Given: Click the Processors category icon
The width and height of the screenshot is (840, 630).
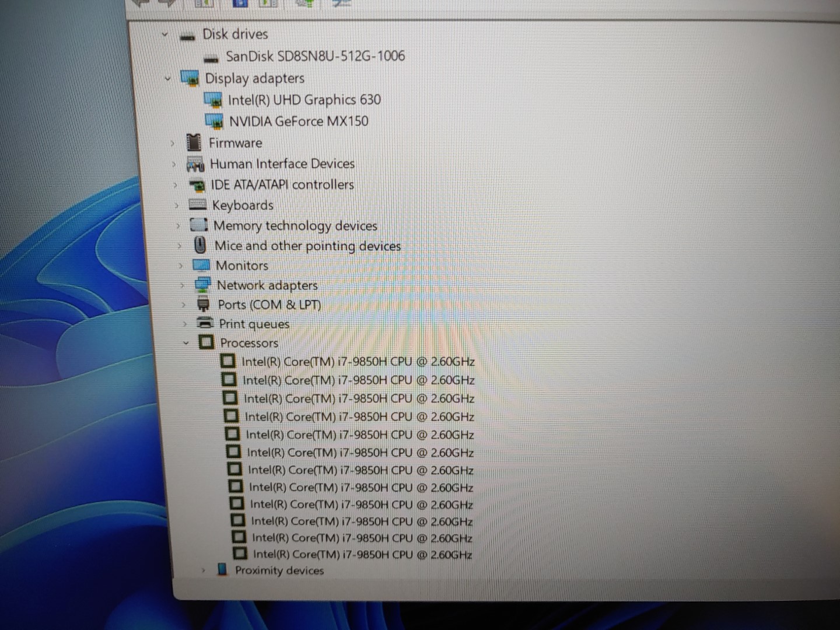Looking at the screenshot, I should [x=206, y=342].
